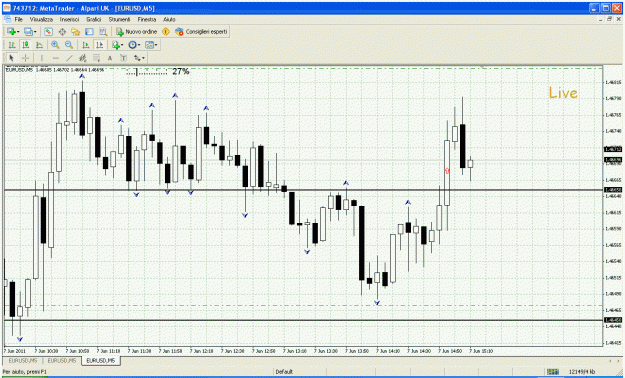Open a new chart with the toolbar icon
This screenshot has width=625, height=378.
coord(11,32)
